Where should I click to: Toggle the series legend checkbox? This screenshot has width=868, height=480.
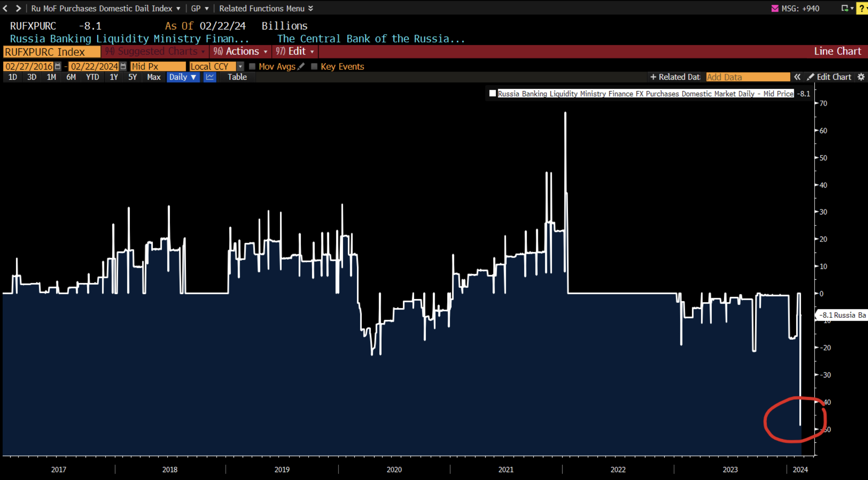492,93
